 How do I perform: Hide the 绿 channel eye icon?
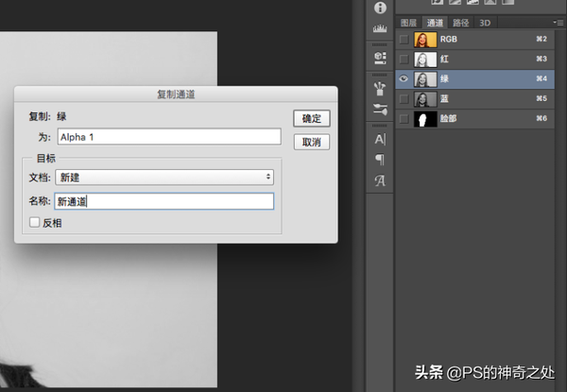point(404,78)
